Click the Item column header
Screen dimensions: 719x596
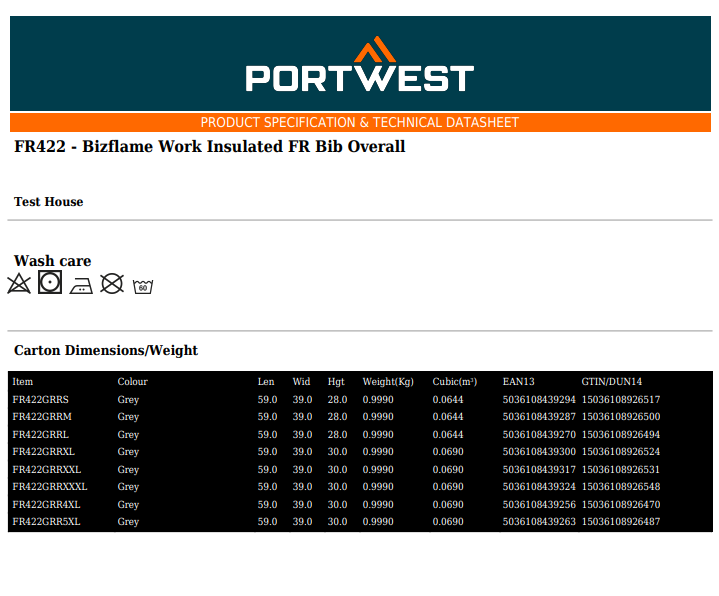click(23, 382)
